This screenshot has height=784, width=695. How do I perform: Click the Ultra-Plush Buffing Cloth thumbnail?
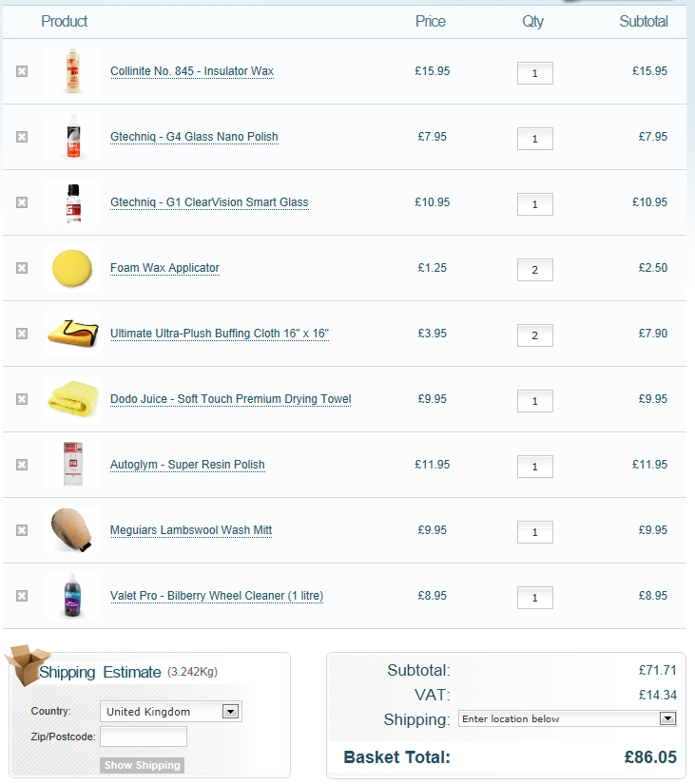click(x=72, y=334)
